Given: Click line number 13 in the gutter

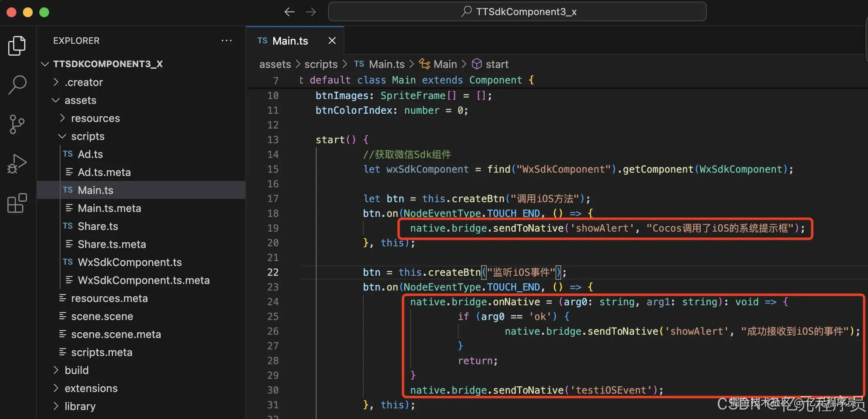Looking at the screenshot, I should point(273,140).
